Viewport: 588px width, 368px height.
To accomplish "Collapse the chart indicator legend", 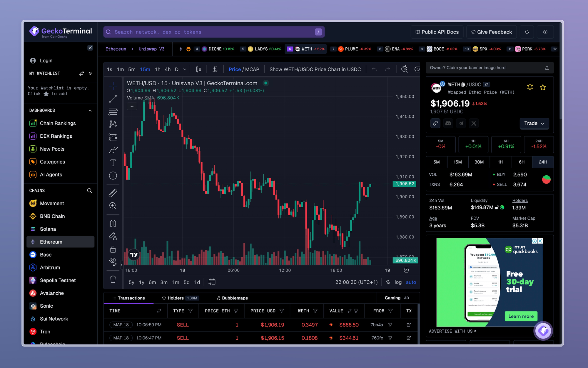I will 132,106.
